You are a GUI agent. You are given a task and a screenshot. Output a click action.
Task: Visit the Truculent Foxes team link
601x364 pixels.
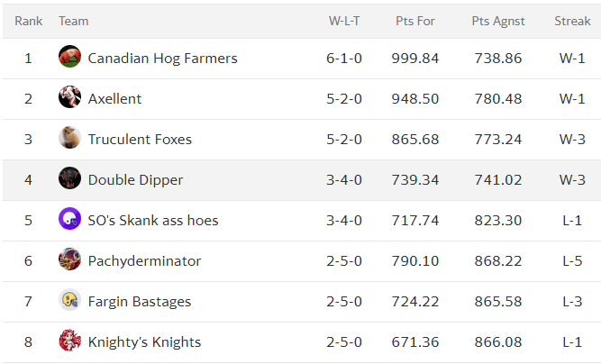pos(140,139)
